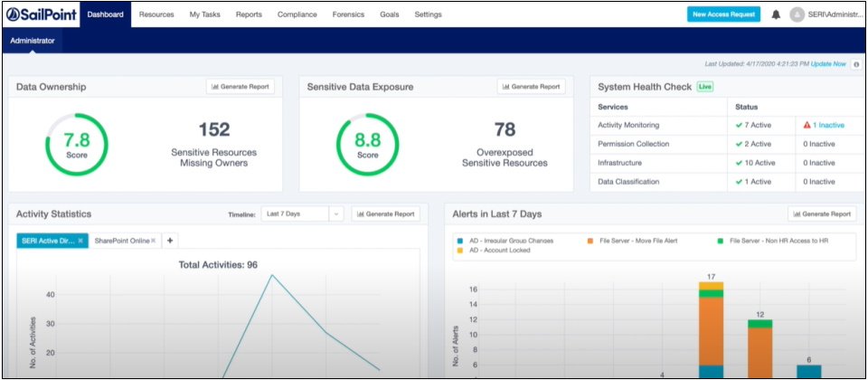
Task: Click New Access Request button
Action: (723, 14)
